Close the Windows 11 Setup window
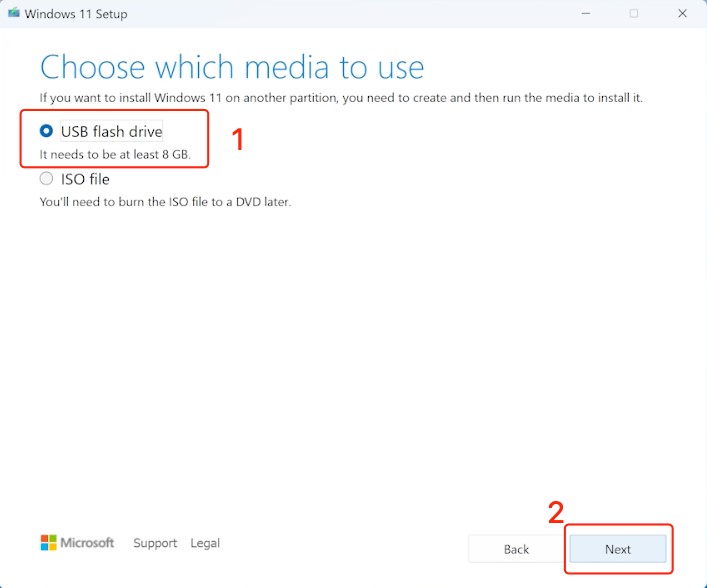Image resolution: width=707 pixels, height=588 pixels. coord(683,14)
